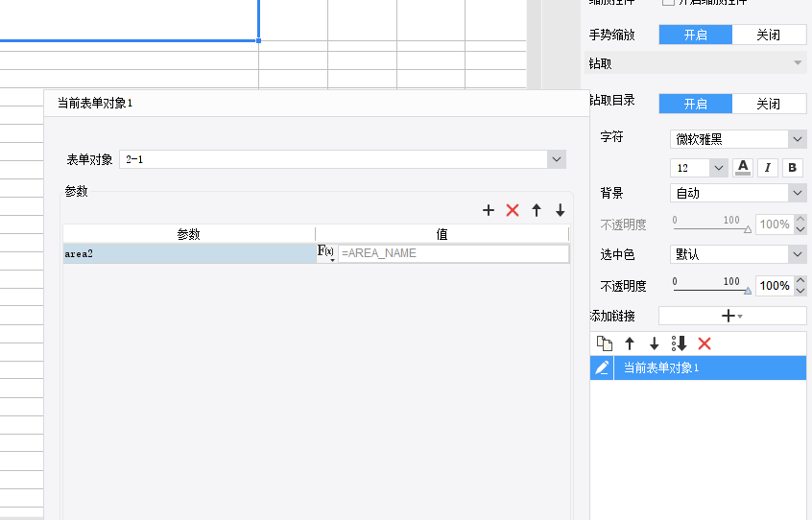Click the 值 column header
The width and height of the screenshot is (812, 520).
(442, 234)
